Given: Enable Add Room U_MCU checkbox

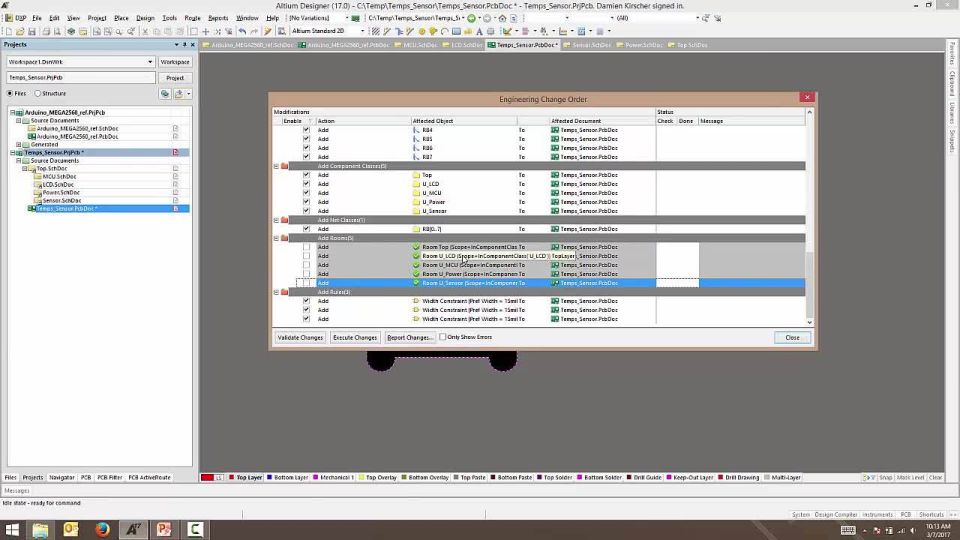Looking at the screenshot, I should (x=306, y=265).
